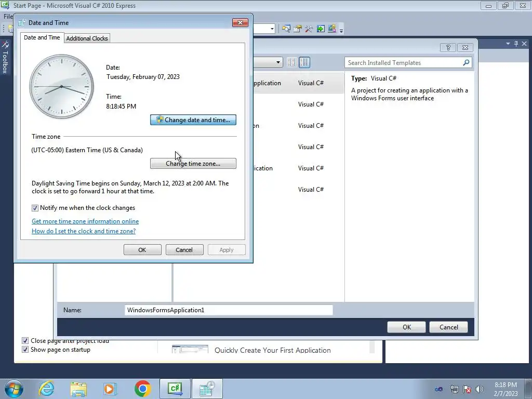Viewport: 532px width, 399px height.
Task: Click OK in Date and Time dialog
Action: coord(142,250)
